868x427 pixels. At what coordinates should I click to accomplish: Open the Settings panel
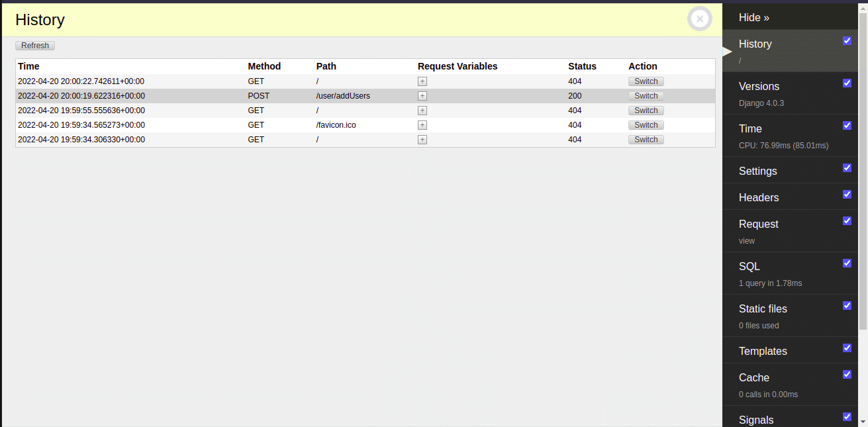(x=757, y=171)
